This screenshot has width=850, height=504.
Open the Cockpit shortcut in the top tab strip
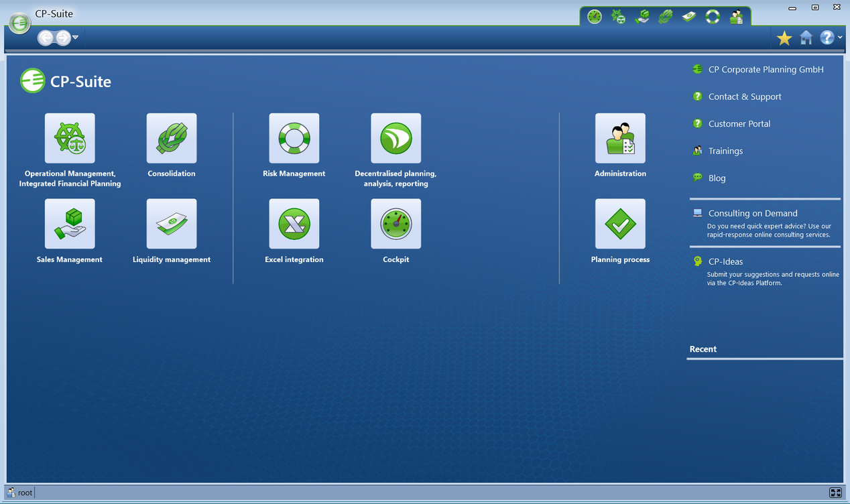[595, 17]
